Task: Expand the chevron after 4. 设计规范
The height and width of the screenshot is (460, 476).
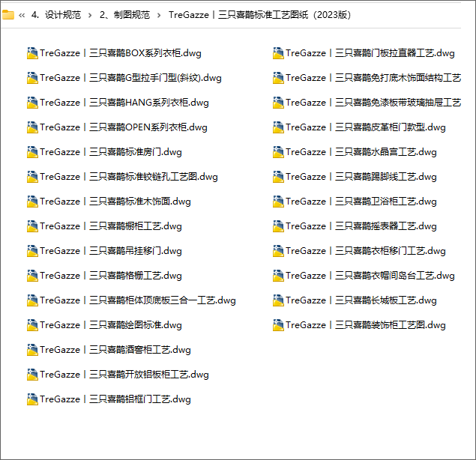Action: 90,15
